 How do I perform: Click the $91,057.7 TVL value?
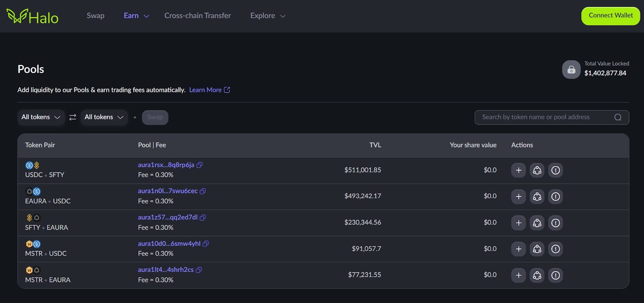tap(366, 249)
